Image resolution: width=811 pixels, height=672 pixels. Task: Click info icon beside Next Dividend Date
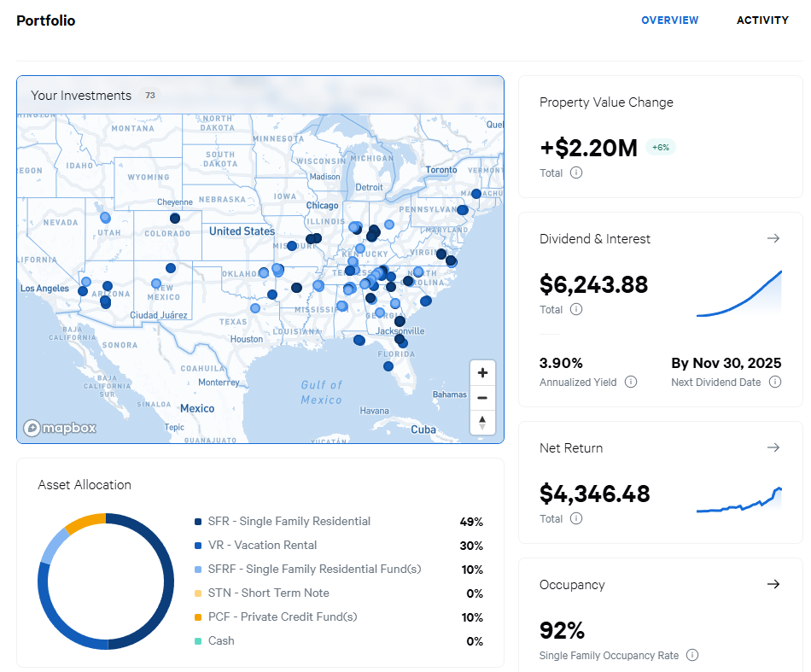[x=774, y=382]
